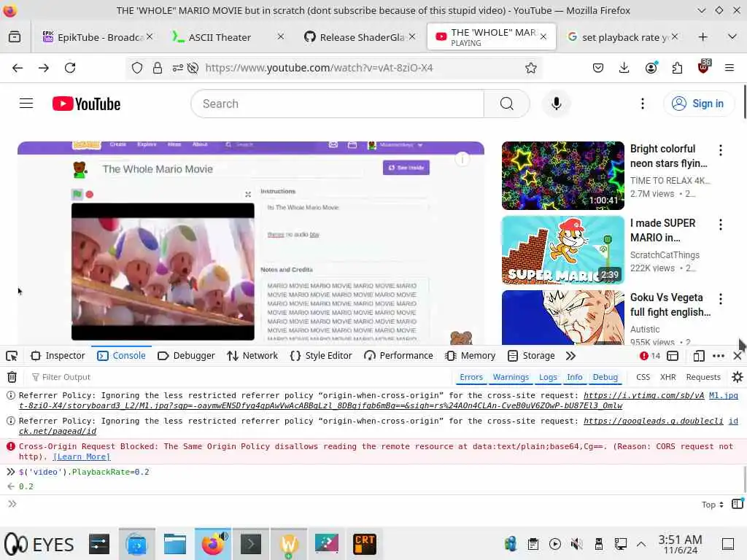Open DevTools customize three-dot menu
The height and width of the screenshot is (560, 747).
tap(719, 356)
